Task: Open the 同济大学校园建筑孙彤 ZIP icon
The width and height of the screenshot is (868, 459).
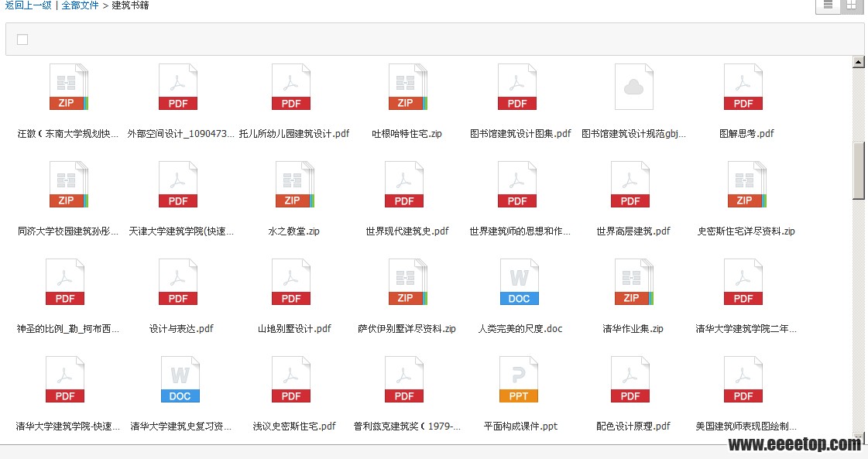Action: pyautogui.click(x=69, y=184)
